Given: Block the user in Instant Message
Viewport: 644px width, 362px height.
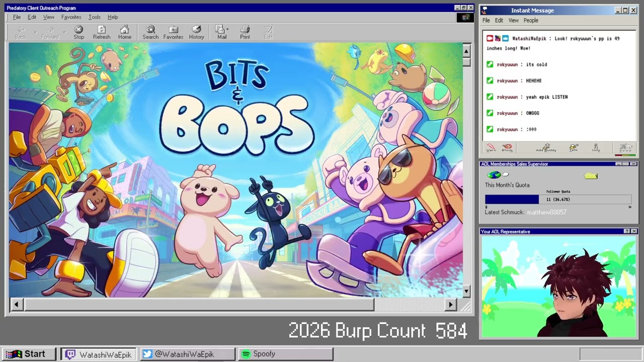Looking at the screenshot, I should click(507, 147).
